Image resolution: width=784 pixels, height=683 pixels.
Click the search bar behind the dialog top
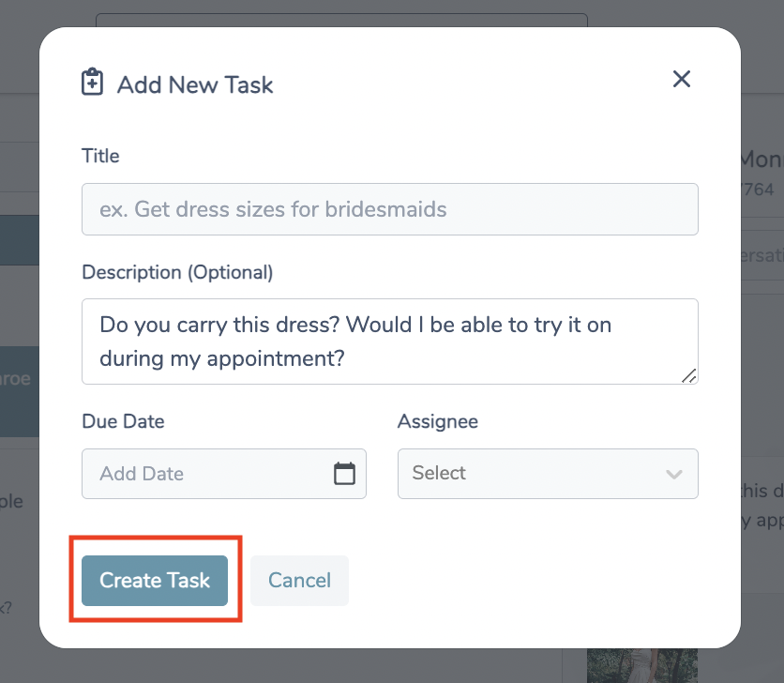pyautogui.click(x=341, y=20)
